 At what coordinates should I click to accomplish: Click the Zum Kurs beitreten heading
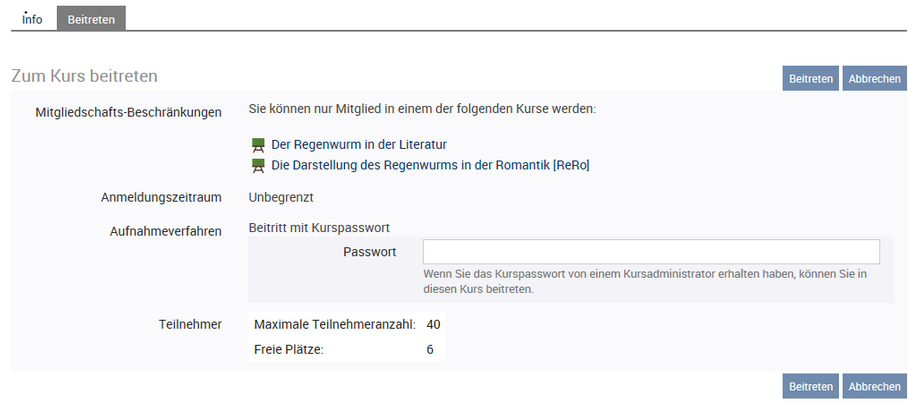tap(84, 76)
